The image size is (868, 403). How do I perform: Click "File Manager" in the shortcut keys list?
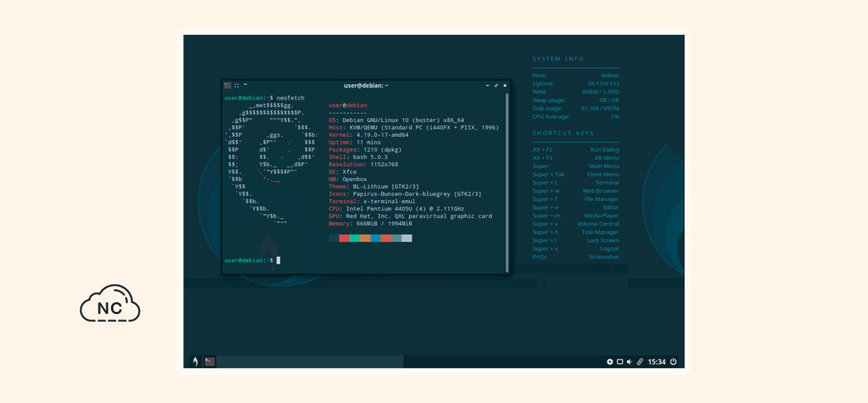602,199
